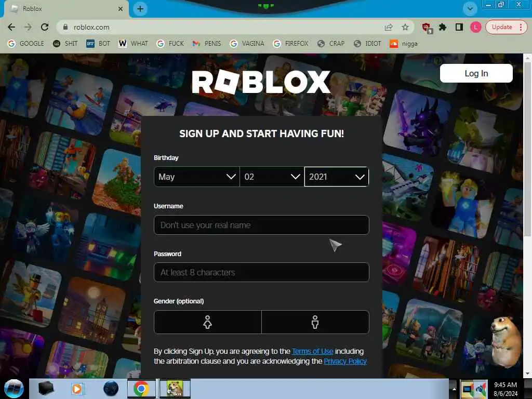View site info via the lock icon

pyautogui.click(x=65, y=27)
